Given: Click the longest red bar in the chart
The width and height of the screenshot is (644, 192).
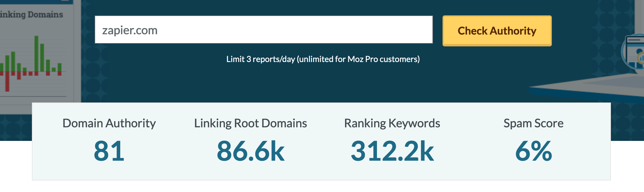Looking at the screenshot, I should (7, 82).
